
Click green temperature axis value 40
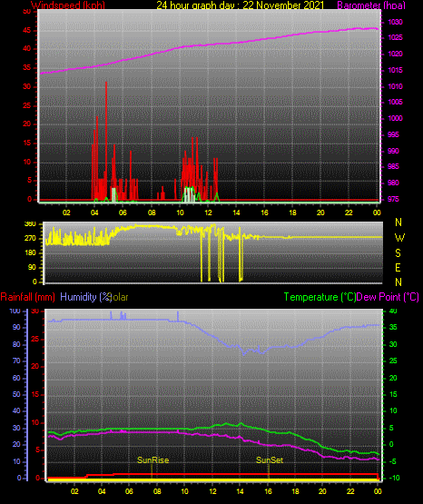pyautogui.click(x=393, y=311)
